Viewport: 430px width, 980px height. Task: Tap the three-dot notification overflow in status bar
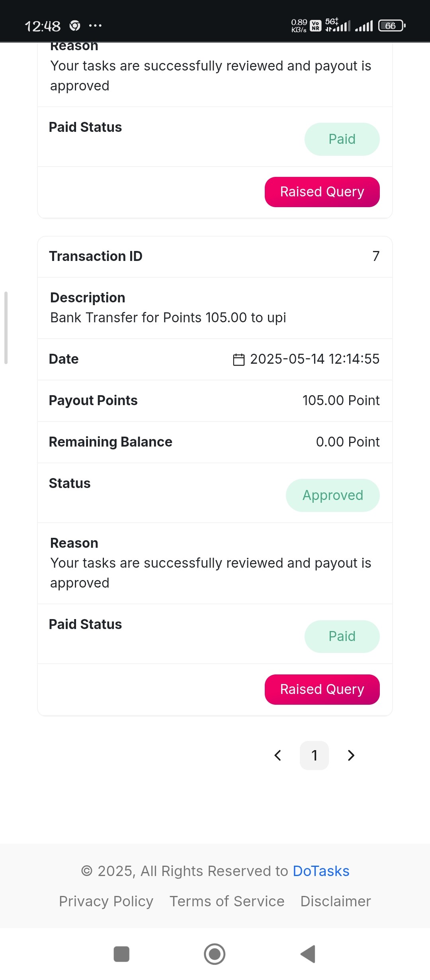click(95, 26)
